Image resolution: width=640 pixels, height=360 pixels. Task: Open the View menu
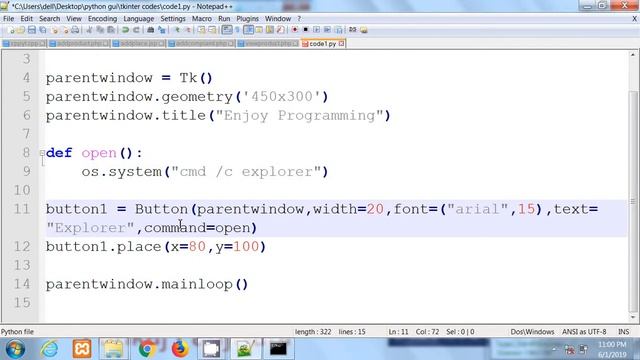pos(74,19)
